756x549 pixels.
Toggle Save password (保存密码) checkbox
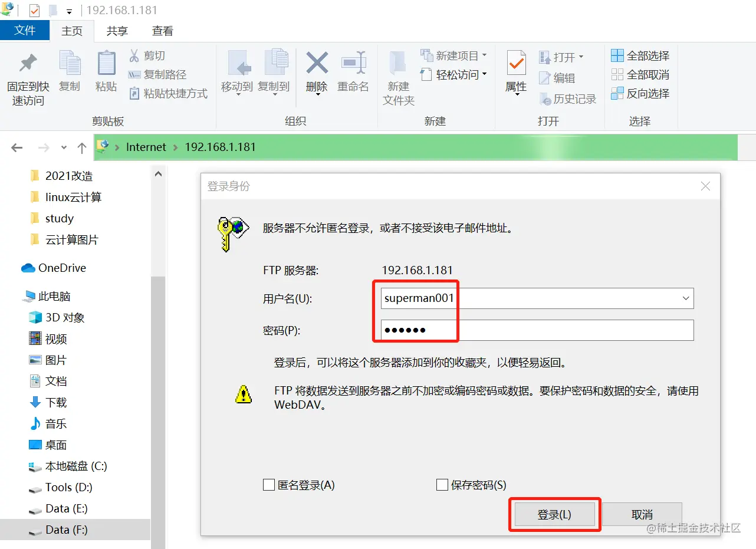[x=442, y=485]
